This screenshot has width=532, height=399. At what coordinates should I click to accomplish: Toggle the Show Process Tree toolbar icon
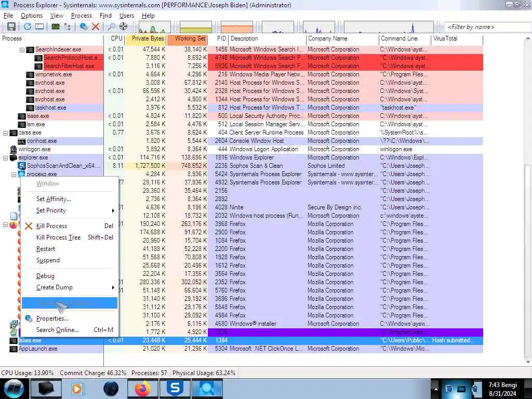(x=67, y=26)
